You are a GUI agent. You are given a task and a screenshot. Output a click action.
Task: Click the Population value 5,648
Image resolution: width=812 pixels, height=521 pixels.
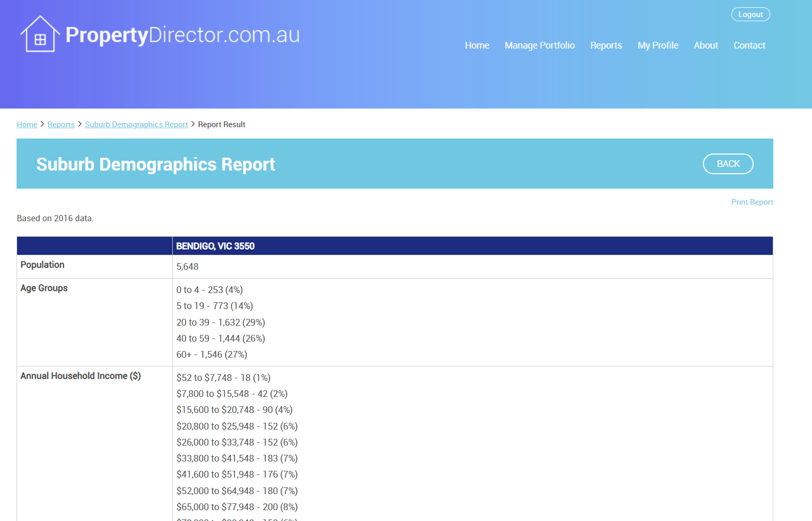pyautogui.click(x=187, y=267)
